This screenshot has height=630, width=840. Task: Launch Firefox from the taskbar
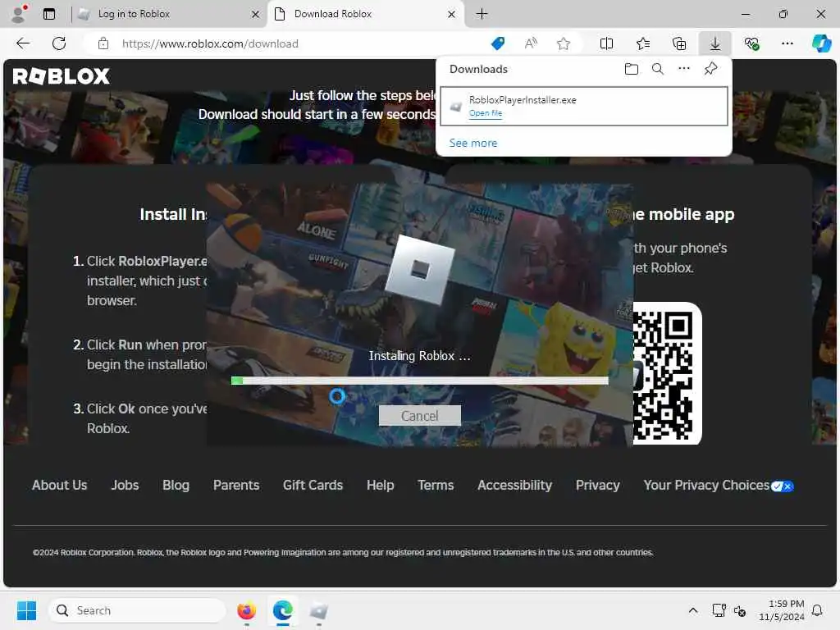[x=246, y=610]
